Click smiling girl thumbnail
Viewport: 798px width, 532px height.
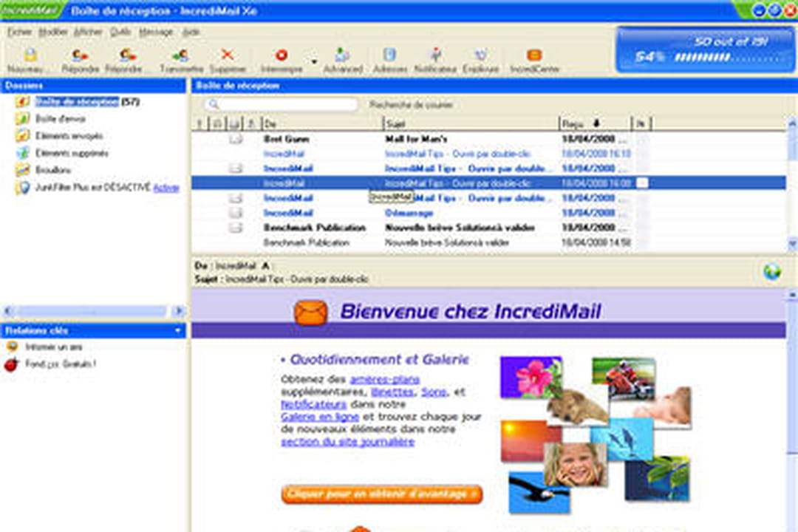(576, 464)
